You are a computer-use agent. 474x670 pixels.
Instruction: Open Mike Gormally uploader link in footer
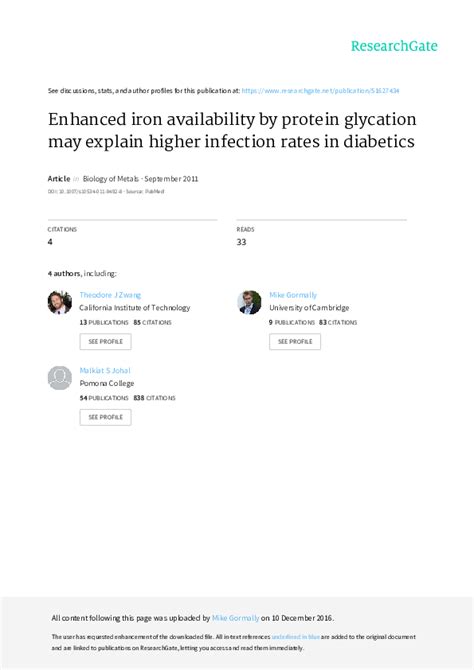point(236,618)
